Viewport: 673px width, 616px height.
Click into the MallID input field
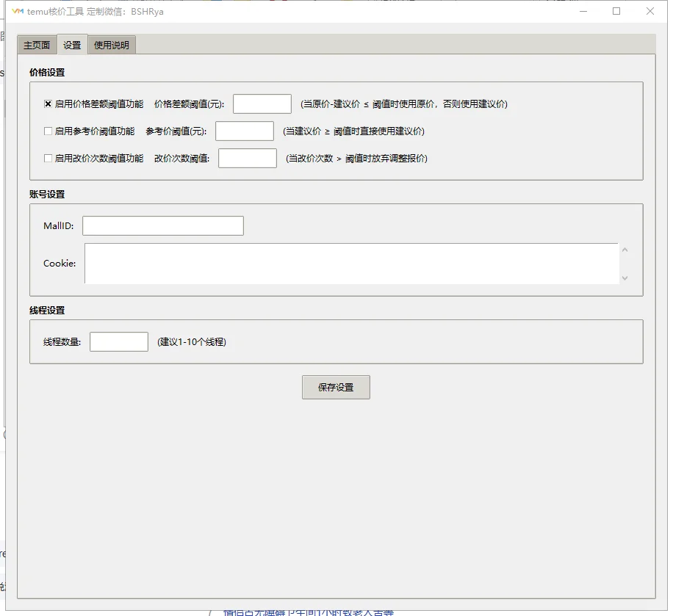[x=162, y=225]
